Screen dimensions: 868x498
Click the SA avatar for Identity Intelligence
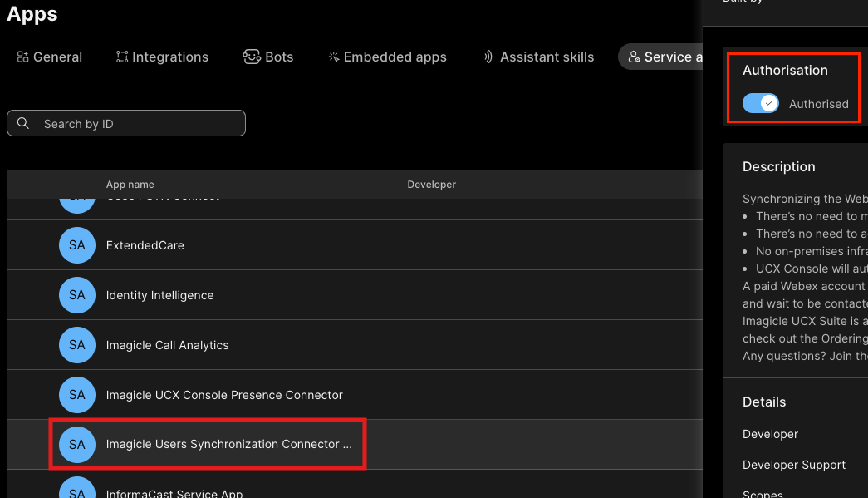tap(77, 295)
